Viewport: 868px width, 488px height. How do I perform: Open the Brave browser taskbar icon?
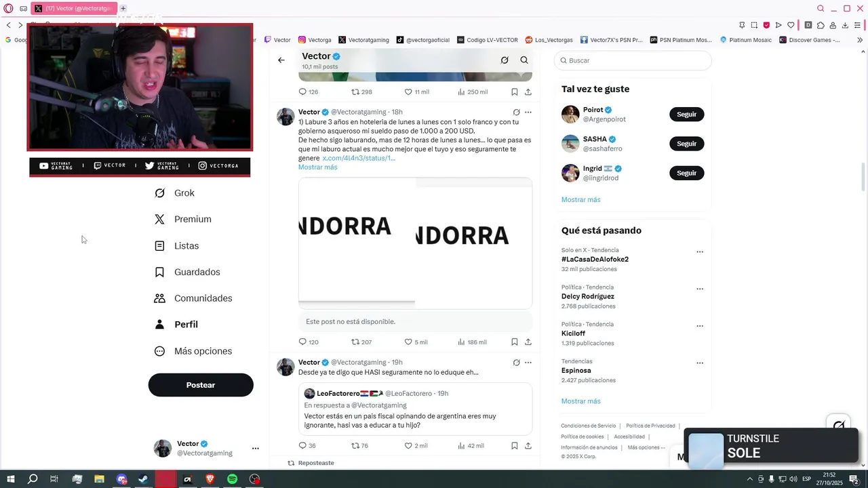(210, 479)
